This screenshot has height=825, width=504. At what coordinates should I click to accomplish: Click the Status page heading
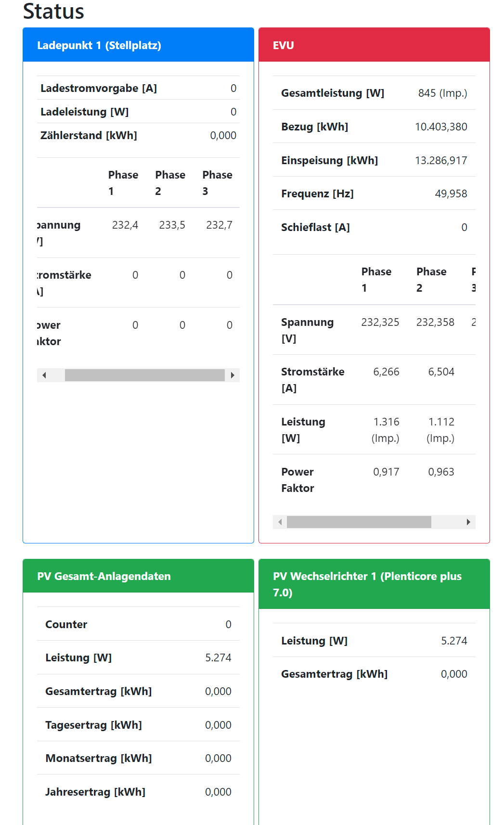pyautogui.click(x=53, y=11)
